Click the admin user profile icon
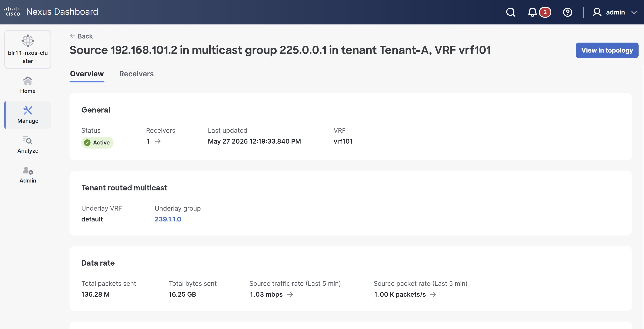The height and width of the screenshot is (329, 644). click(x=596, y=12)
